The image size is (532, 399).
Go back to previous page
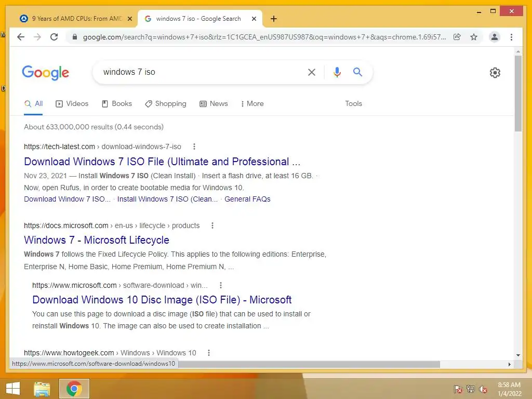[21, 37]
